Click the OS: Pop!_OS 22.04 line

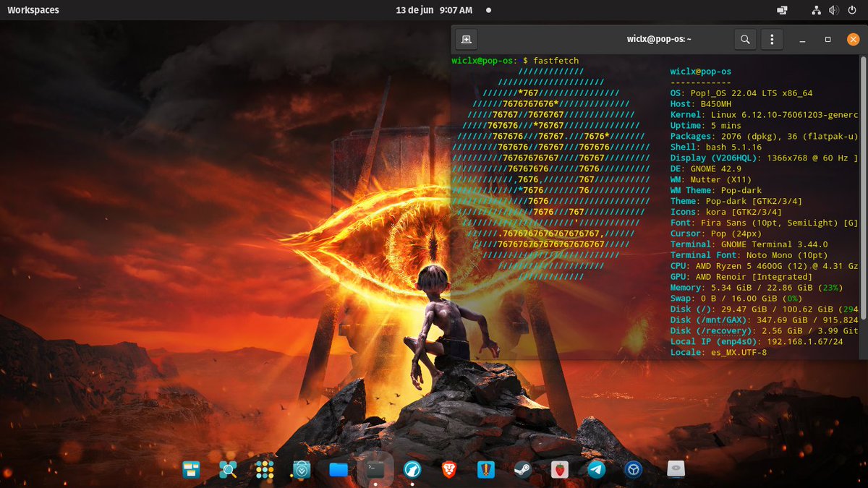click(741, 93)
